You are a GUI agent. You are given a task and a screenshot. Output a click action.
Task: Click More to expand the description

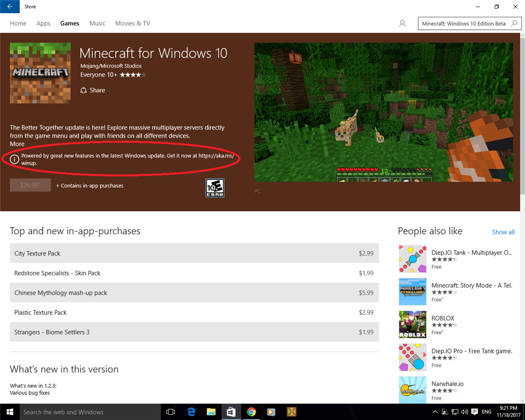(x=17, y=144)
